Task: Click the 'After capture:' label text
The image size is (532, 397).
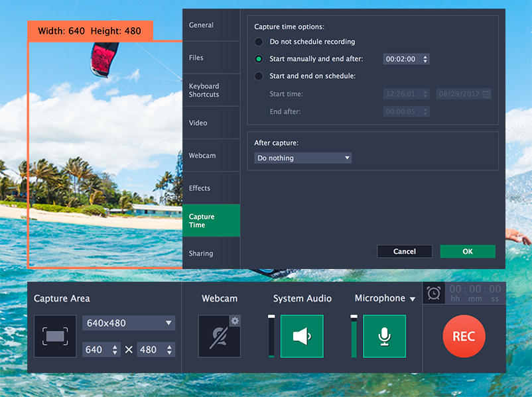Action: (276, 142)
